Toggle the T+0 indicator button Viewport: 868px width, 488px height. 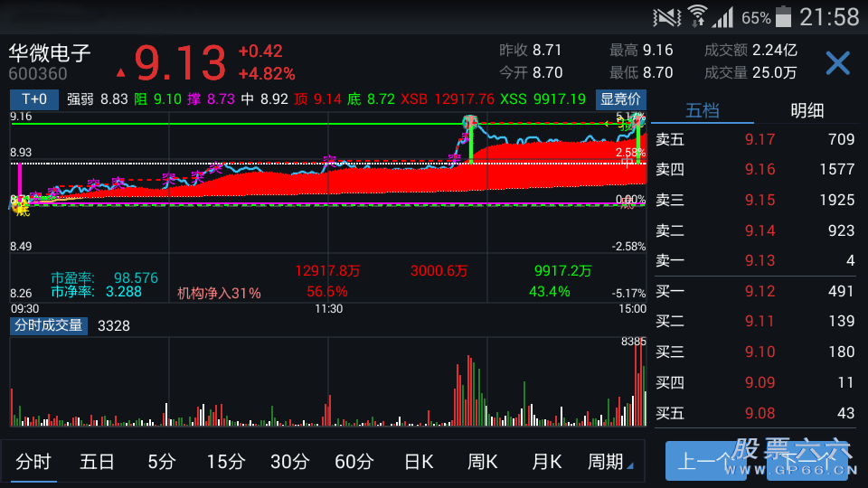[34, 99]
